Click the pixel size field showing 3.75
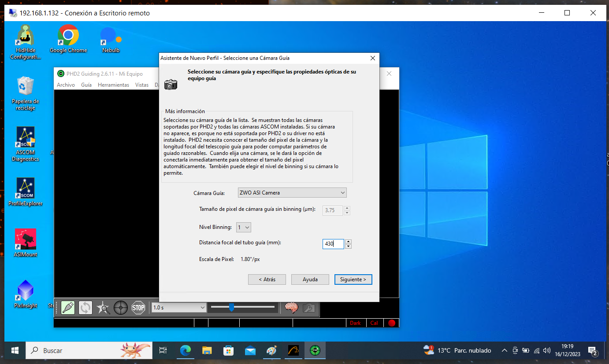 [333, 210]
